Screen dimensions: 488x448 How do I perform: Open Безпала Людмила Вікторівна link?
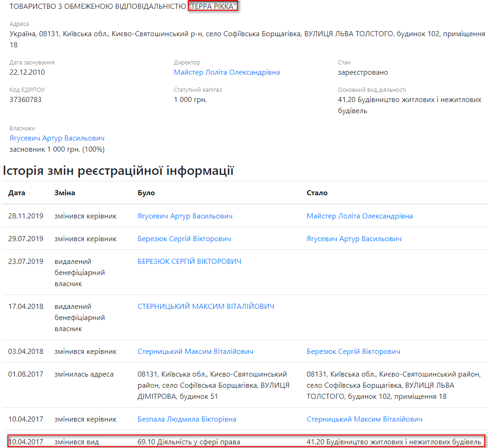click(x=187, y=419)
